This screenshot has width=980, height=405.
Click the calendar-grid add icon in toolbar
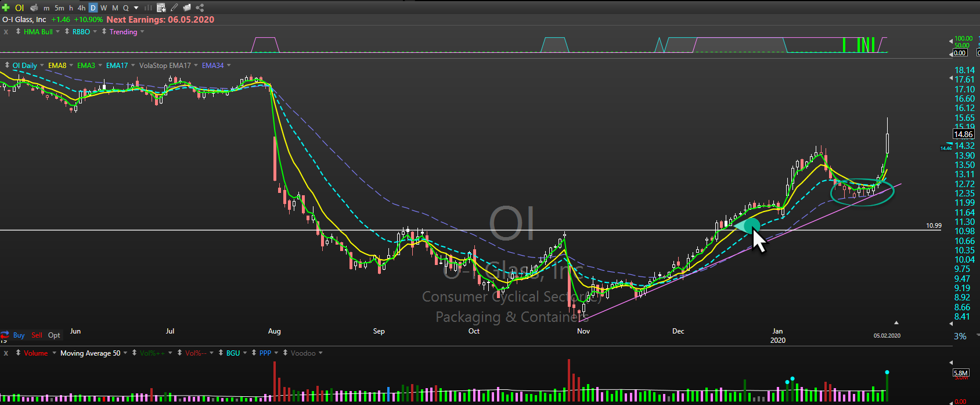[x=161, y=8]
